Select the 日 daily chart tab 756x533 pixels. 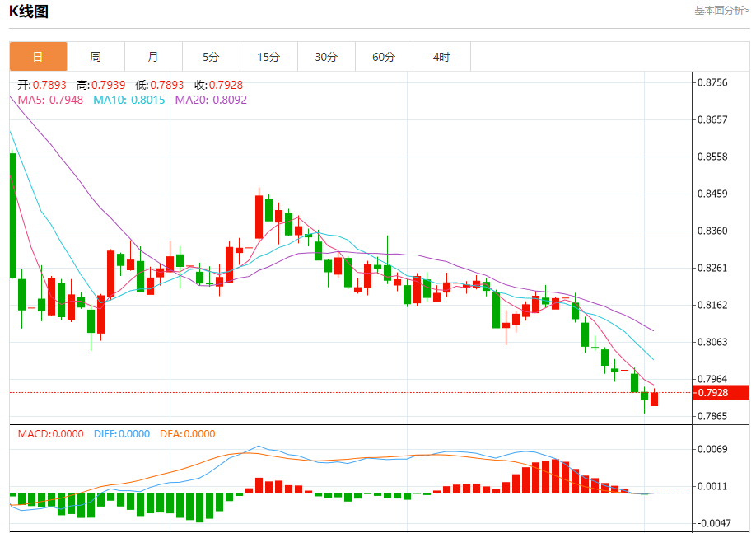38,57
